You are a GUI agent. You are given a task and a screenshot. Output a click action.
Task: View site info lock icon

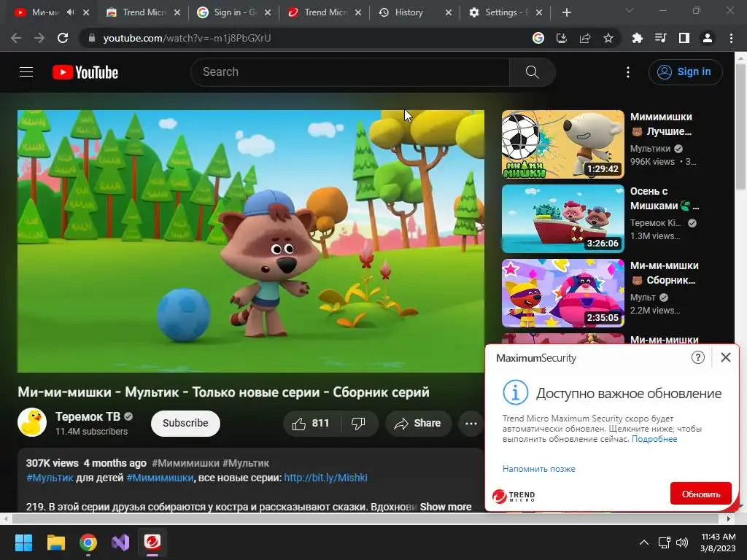92,38
